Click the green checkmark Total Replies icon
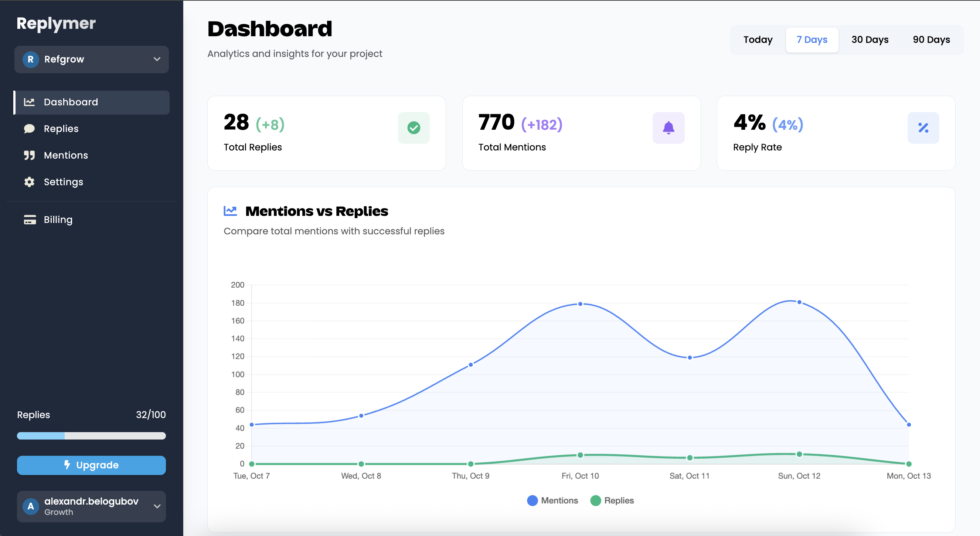 point(414,128)
